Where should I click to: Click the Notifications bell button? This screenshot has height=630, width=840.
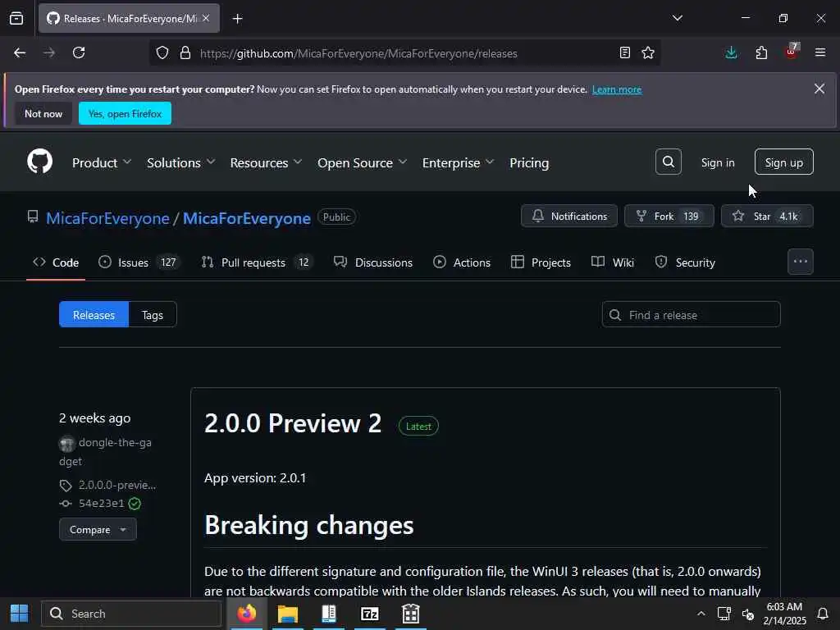[569, 216]
